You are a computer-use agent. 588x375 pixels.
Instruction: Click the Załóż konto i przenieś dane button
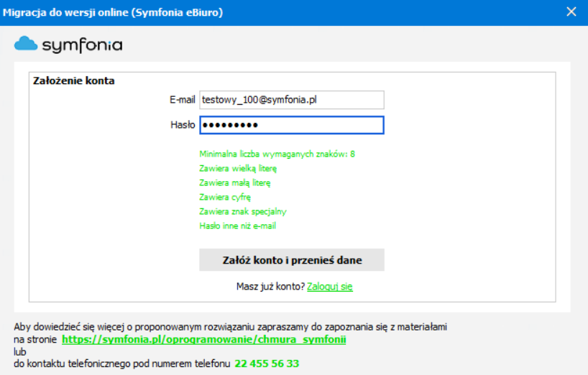point(291,259)
